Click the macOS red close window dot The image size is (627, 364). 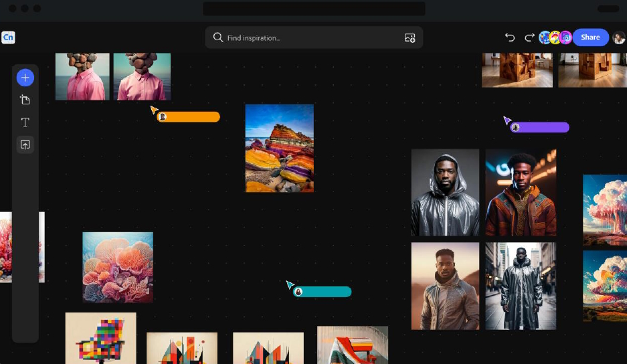(x=13, y=9)
